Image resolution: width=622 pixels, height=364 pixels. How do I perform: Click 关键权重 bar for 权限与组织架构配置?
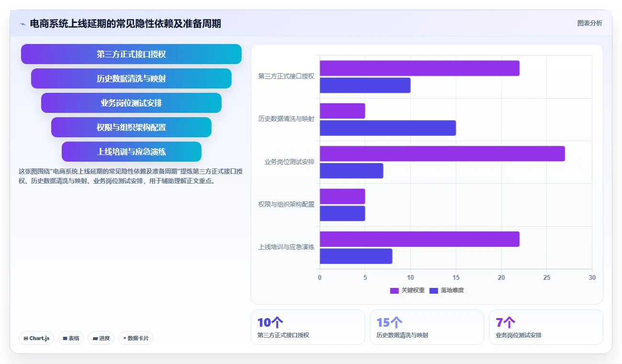pos(343,197)
